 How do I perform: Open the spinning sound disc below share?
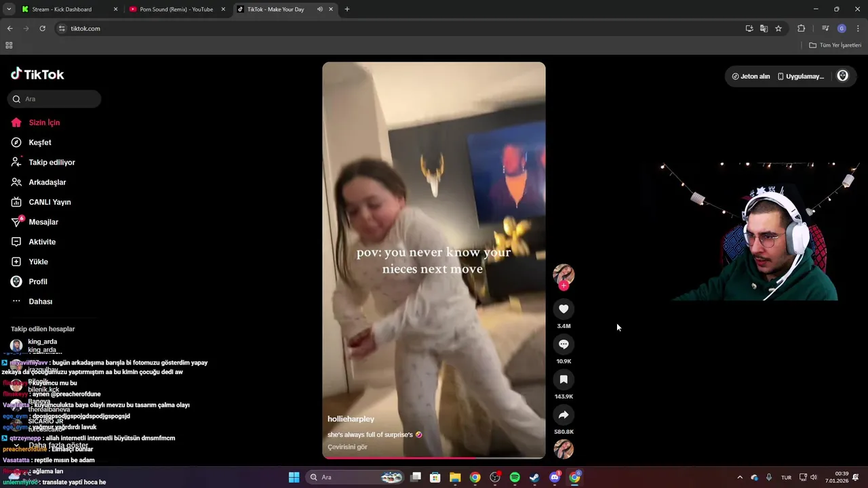pos(564,449)
